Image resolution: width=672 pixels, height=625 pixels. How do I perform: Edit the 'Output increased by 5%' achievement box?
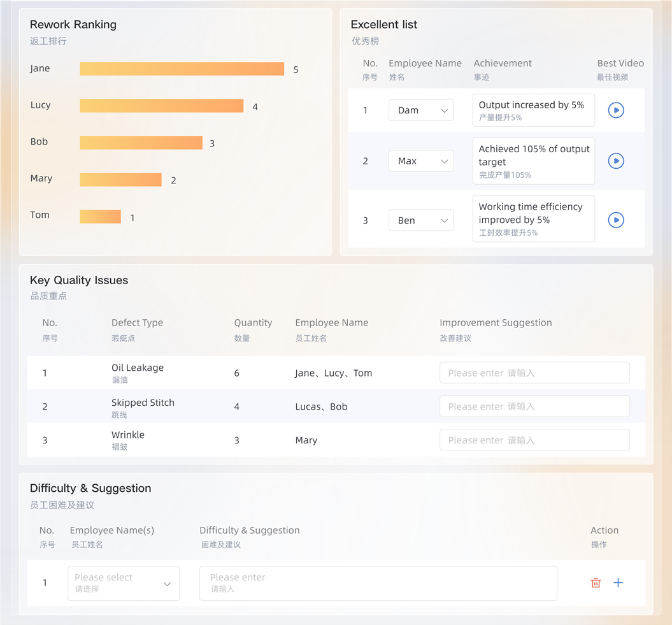coord(533,110)
